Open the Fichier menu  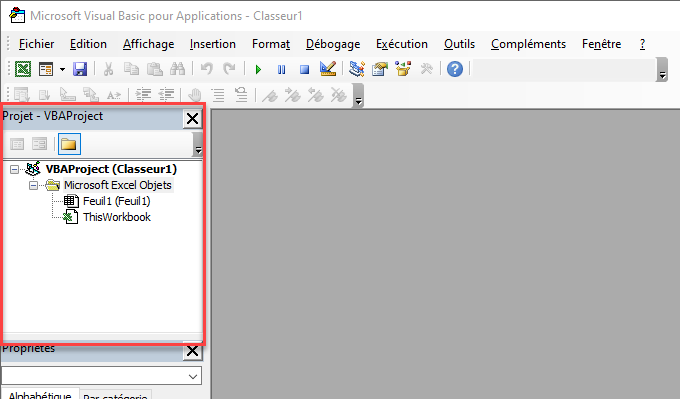click(36, 44)
